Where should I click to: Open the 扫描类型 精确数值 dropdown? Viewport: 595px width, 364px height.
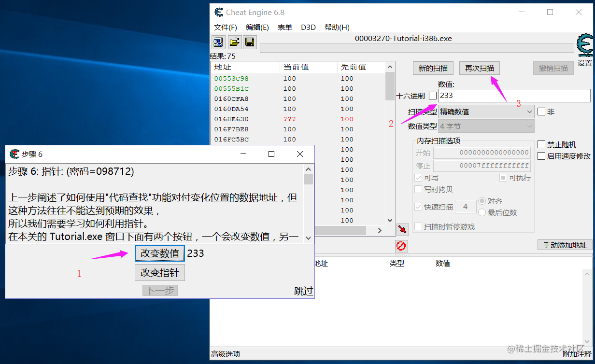pyautogui.click(x=486, y=112)
